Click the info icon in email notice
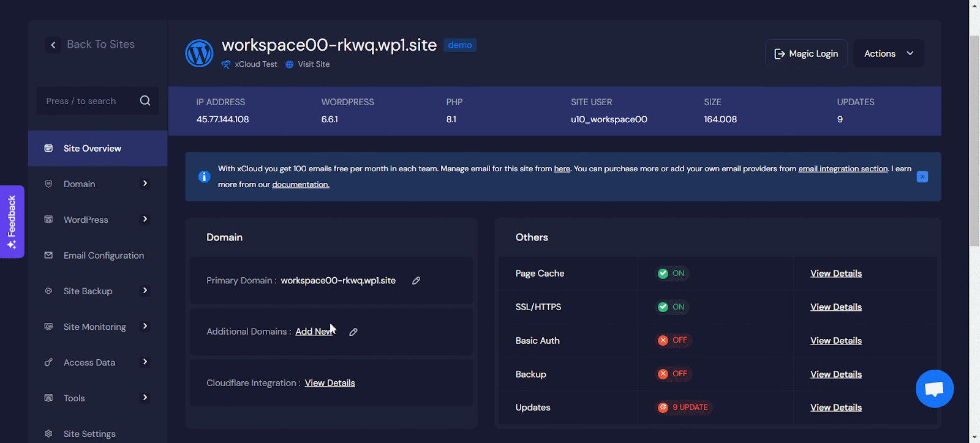The image size is (980, 443). 205,177
